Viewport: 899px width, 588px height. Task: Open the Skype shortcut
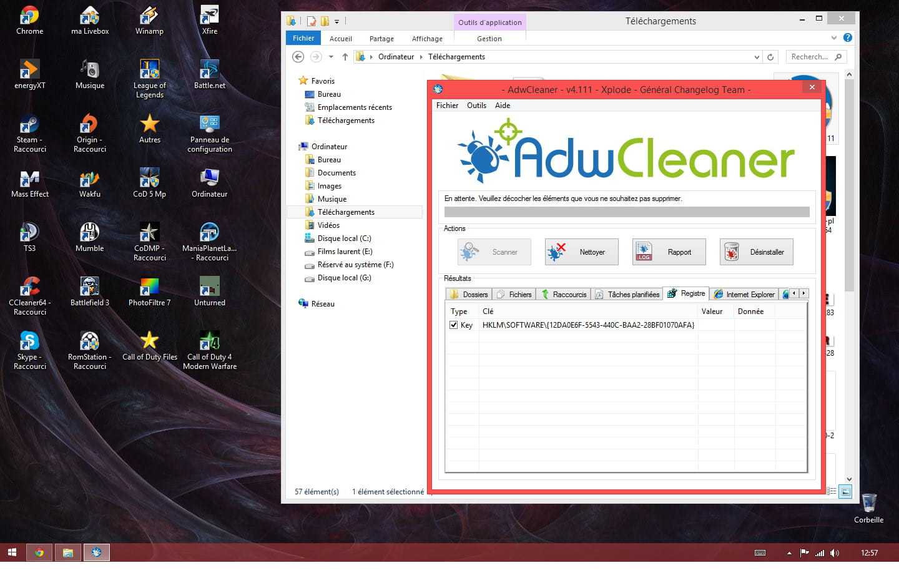click(x=29, y=350)
